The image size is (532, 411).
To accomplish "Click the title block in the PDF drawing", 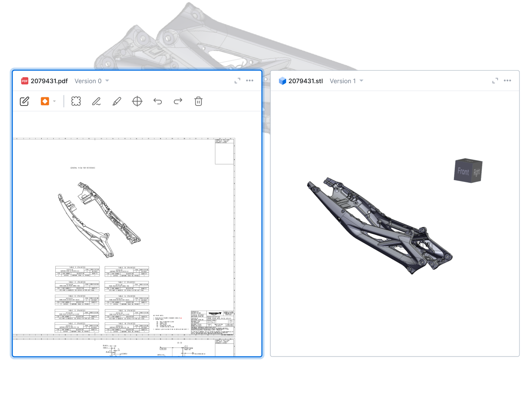I will coord(212,322).
